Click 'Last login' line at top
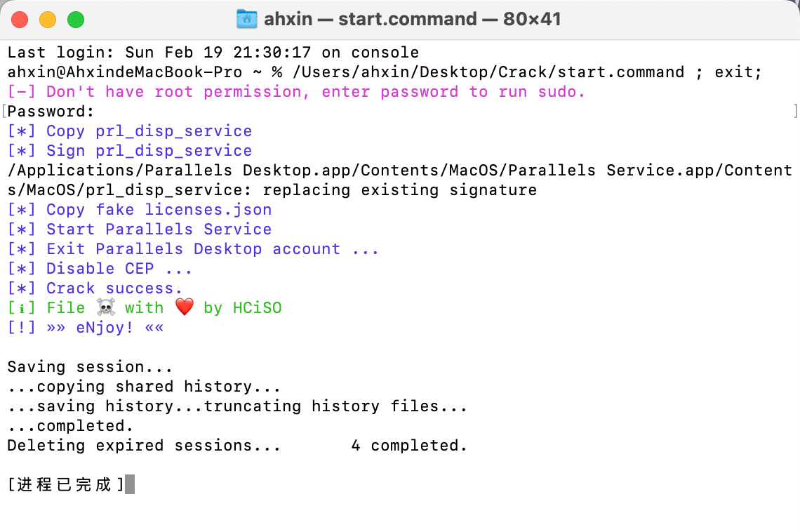The height and width of the screenshot is (532, 800). tap(213, 53)
